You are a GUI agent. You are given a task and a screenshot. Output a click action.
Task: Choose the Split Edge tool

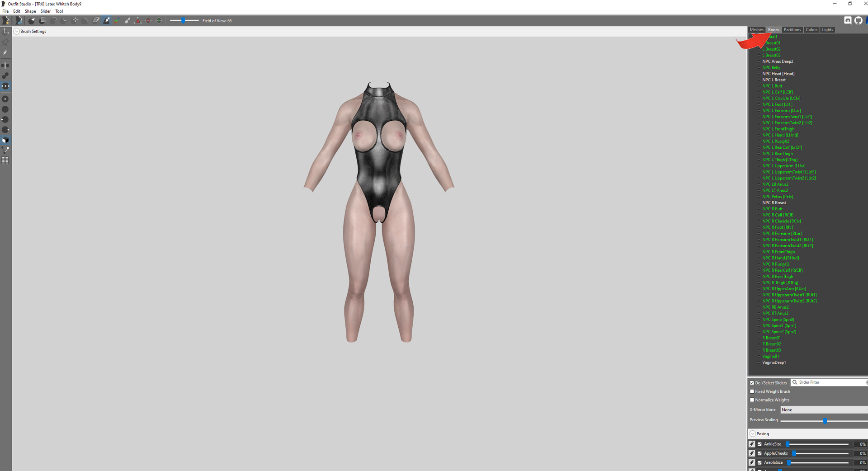coord(159,20)
